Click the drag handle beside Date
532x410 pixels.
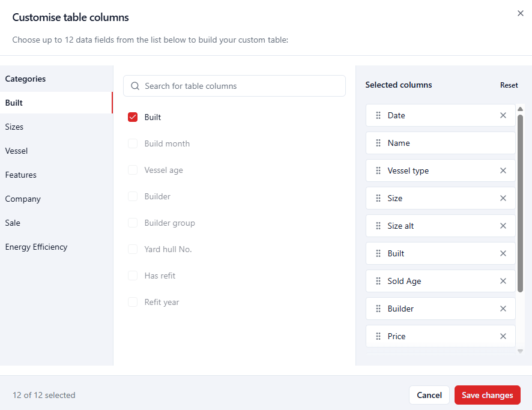point(378,115)
